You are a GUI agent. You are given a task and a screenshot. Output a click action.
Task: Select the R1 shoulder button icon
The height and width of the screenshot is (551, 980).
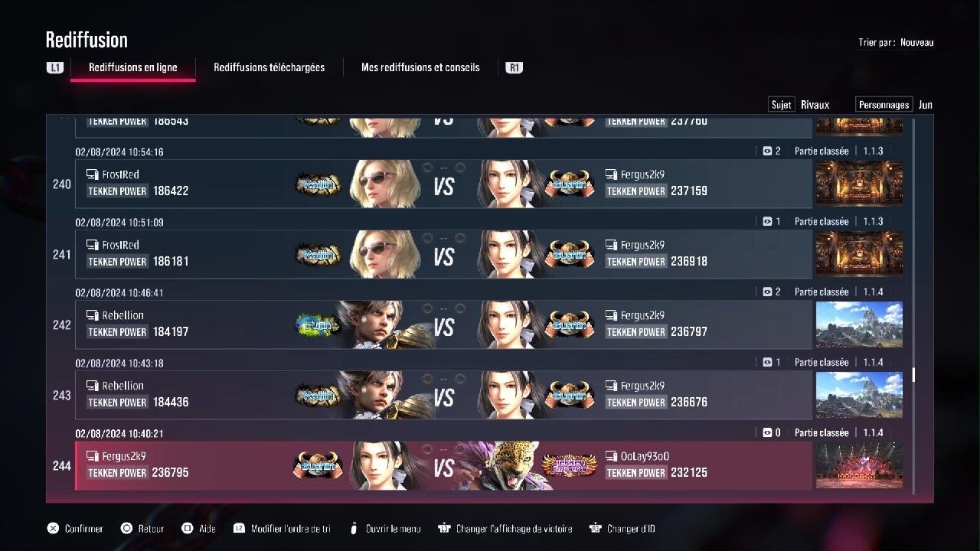click(514, 67)
